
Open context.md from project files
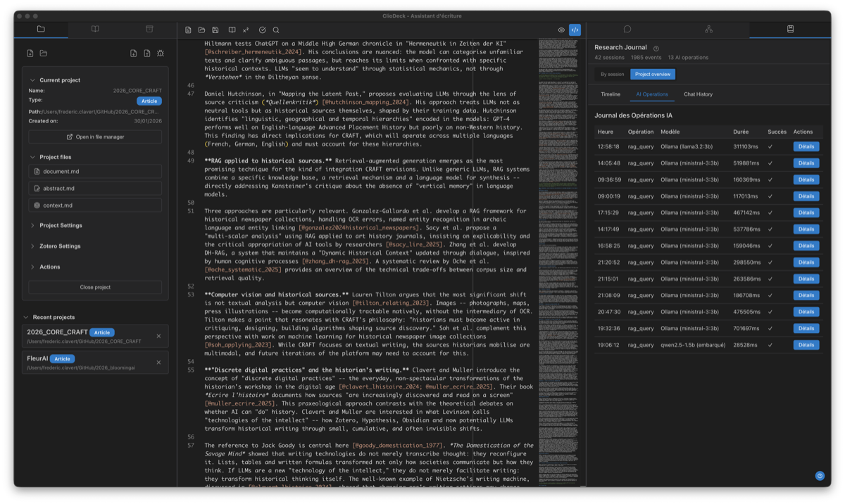tap(95, 206)
